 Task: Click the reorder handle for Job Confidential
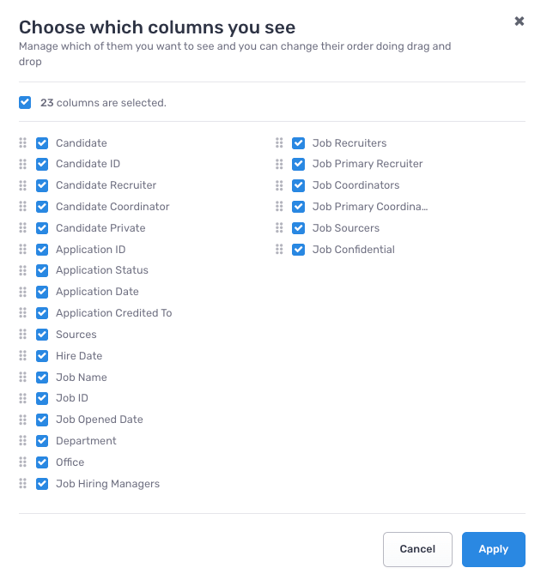(279, 249)
